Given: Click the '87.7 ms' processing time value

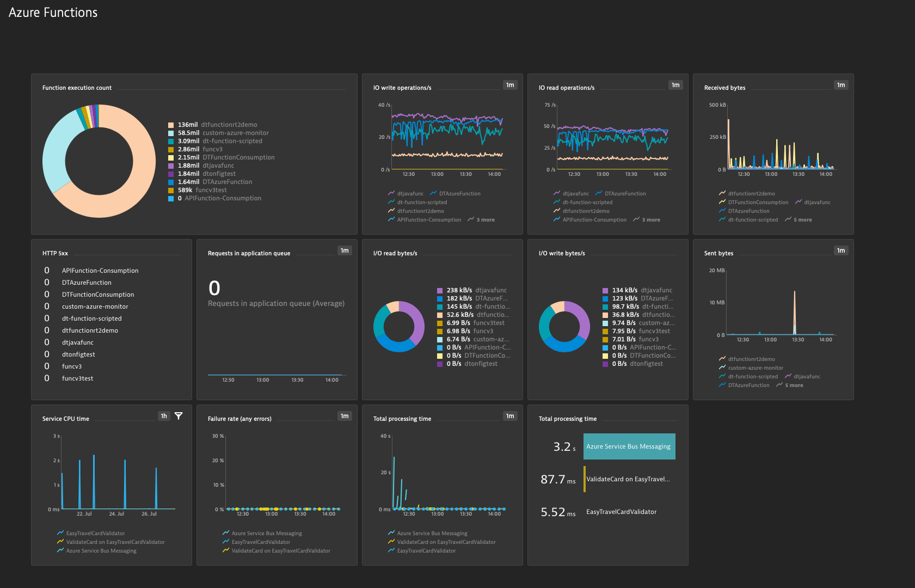Looking at the screenshot, I should pyautogui.click(x=558, y=480).
